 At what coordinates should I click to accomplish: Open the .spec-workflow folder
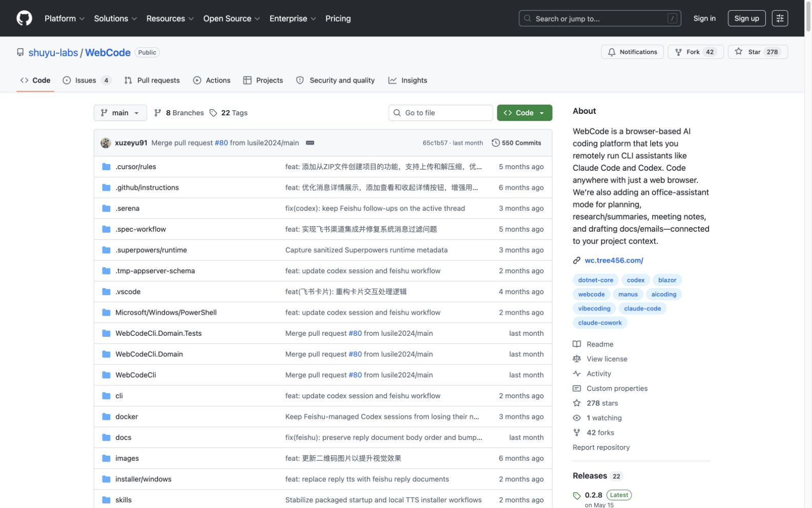[140, 229]
